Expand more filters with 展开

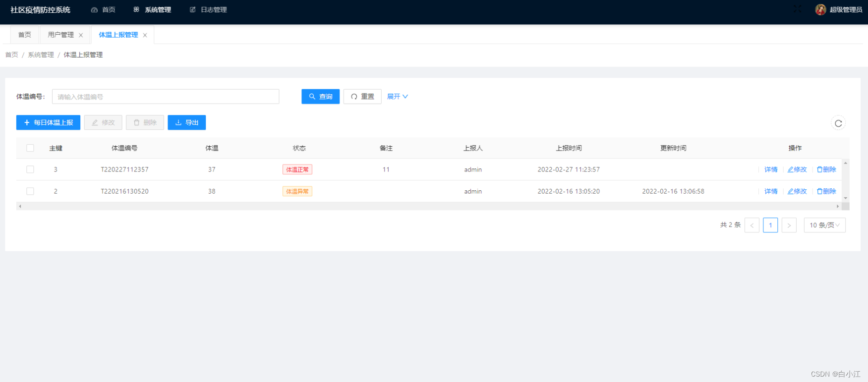(x=398, y=97)
